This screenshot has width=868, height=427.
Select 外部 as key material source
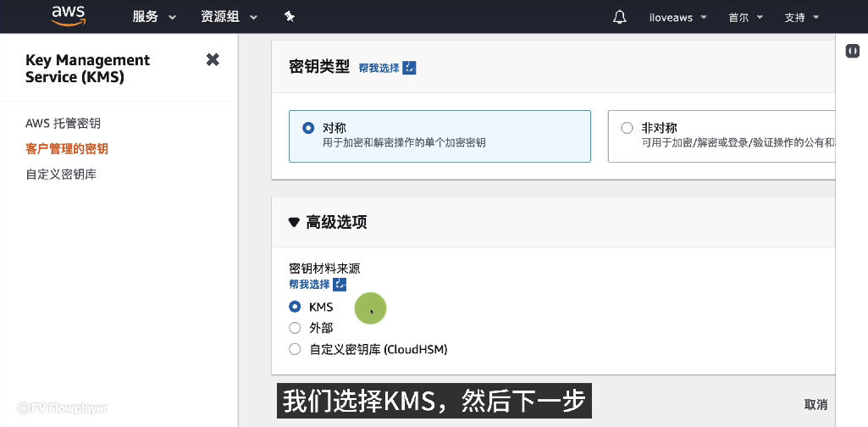coord(295,328)
